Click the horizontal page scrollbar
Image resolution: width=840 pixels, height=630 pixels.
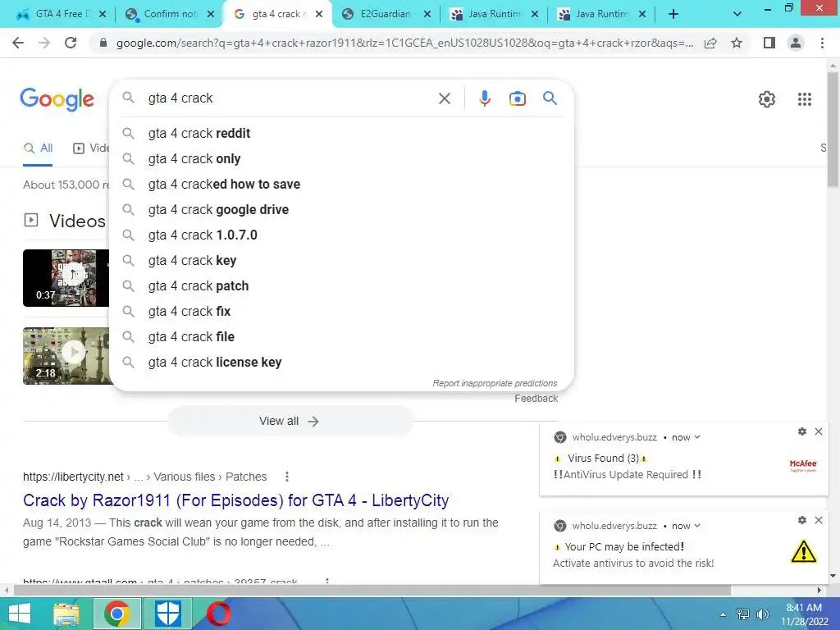tap(372, 590)
